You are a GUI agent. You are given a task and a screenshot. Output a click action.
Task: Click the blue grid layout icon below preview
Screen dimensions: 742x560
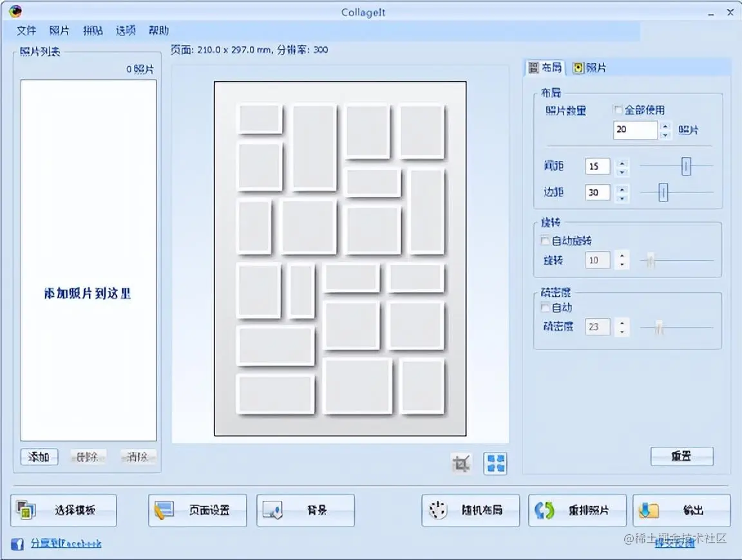click(495, 463)
